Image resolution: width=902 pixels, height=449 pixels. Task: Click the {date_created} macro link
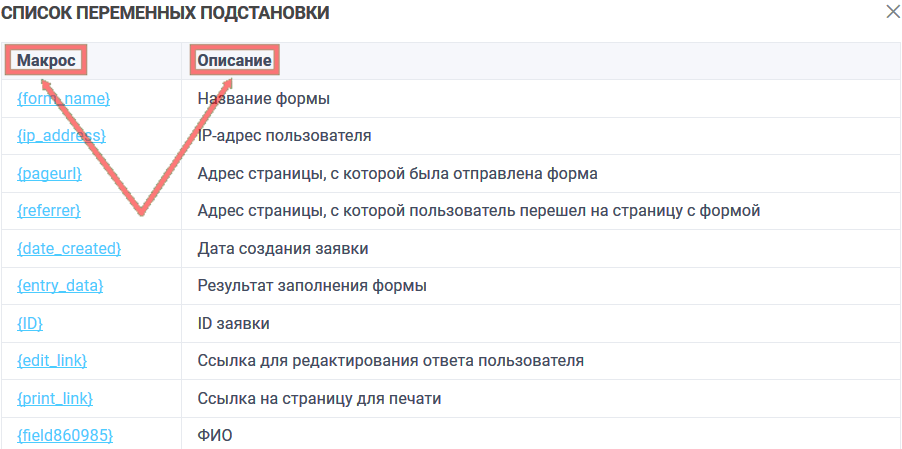(x=69, y=248)
